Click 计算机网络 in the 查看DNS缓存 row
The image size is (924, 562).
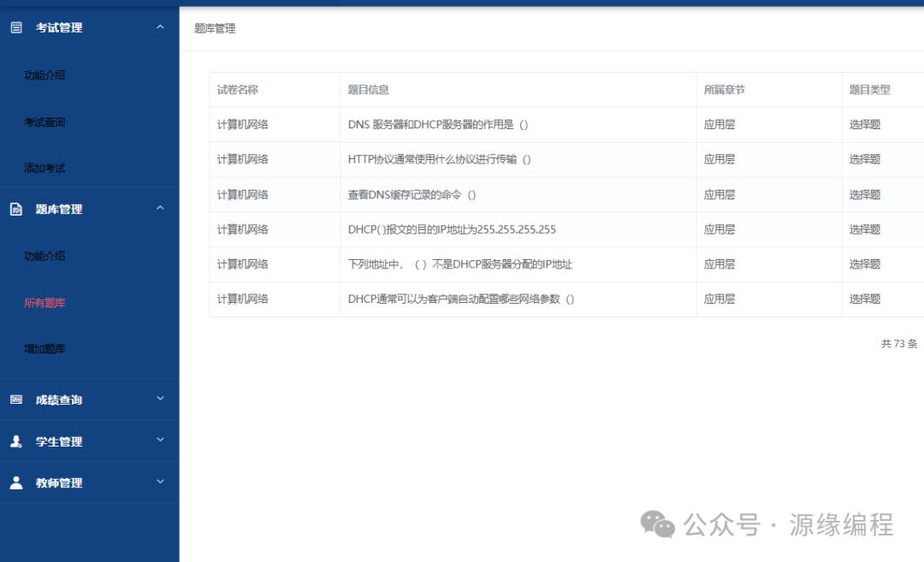[243, 194]
